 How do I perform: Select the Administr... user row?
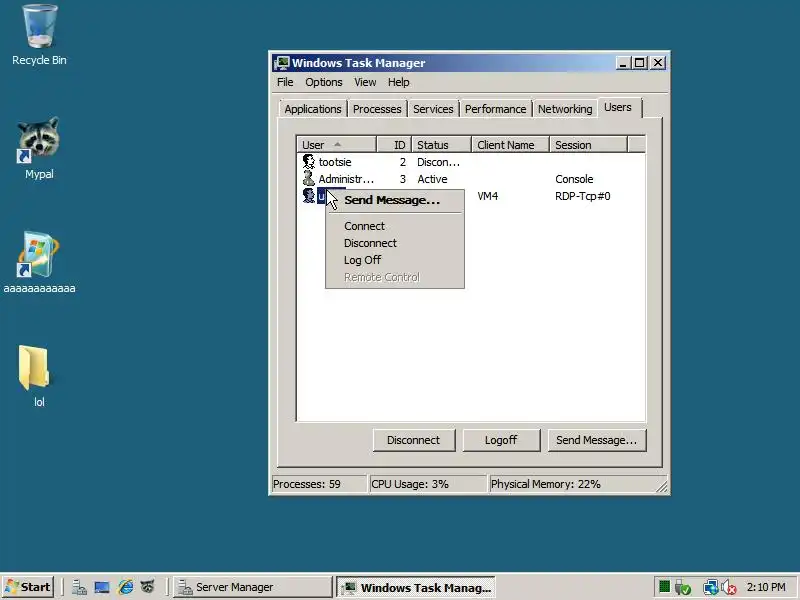point(471,179)
